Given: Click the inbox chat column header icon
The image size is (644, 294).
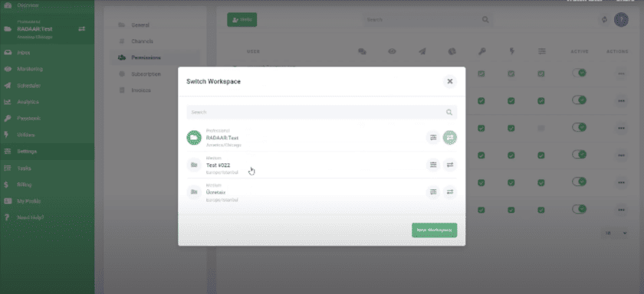Looking at the screenshot, I should 362,51.
